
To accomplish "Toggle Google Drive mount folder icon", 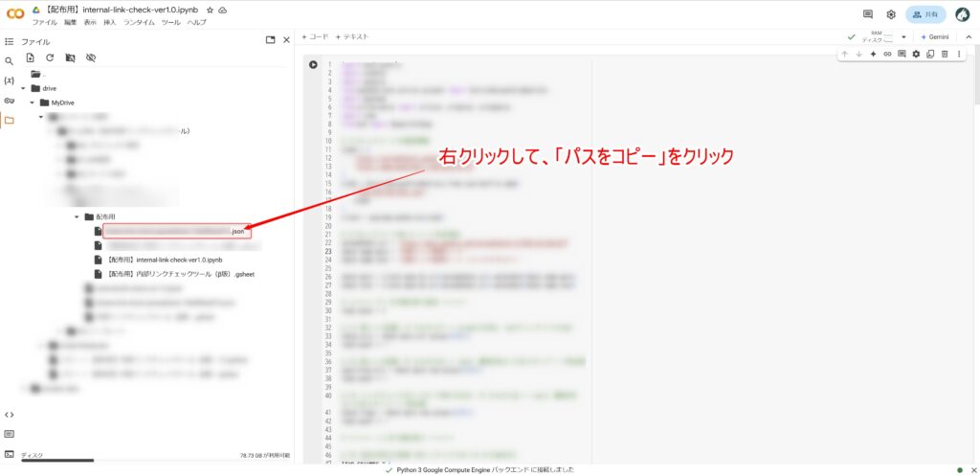I will click(x=70, y=57).
